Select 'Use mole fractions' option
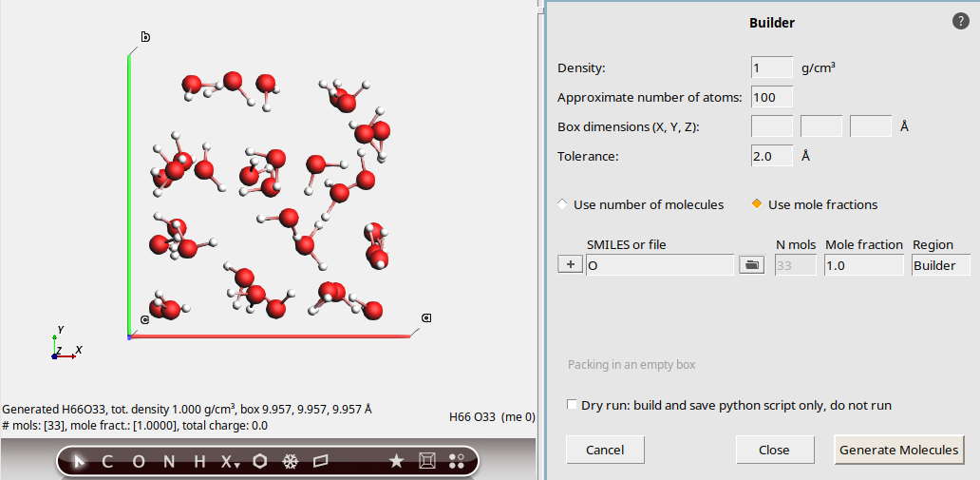The image size is (980, 480). [758, 204]
